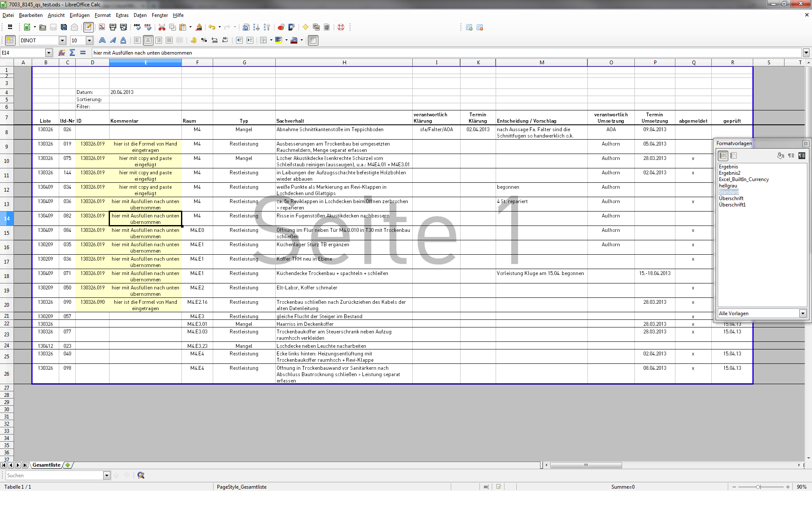Open the Function Wizard icon
The image size is (812, 506).
tap(62, 52)
